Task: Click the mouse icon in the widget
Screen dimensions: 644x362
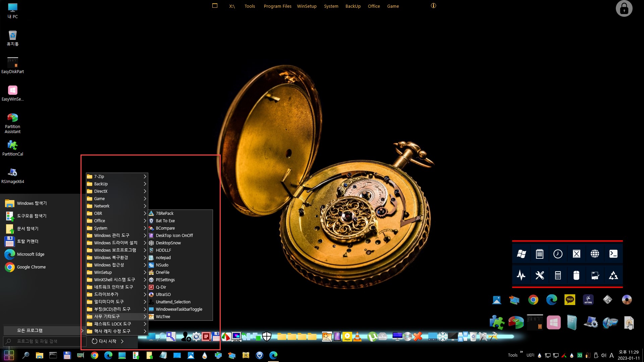Action: [x=576, y=276]
